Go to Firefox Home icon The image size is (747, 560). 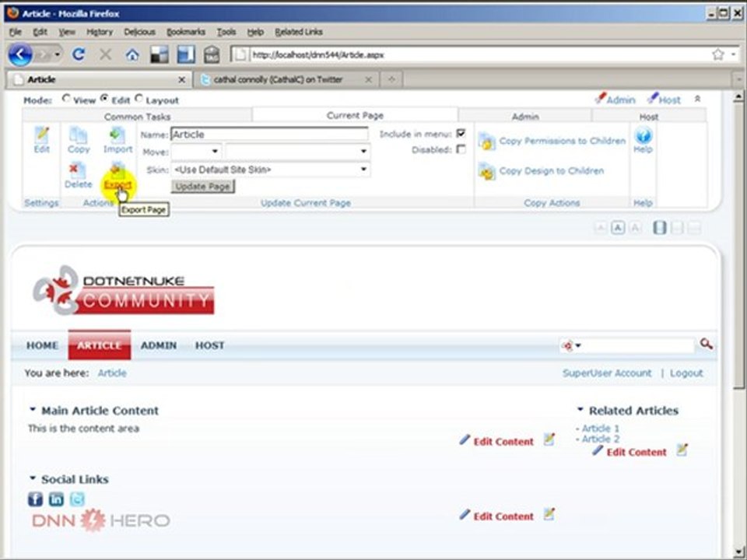pos(132,54)
